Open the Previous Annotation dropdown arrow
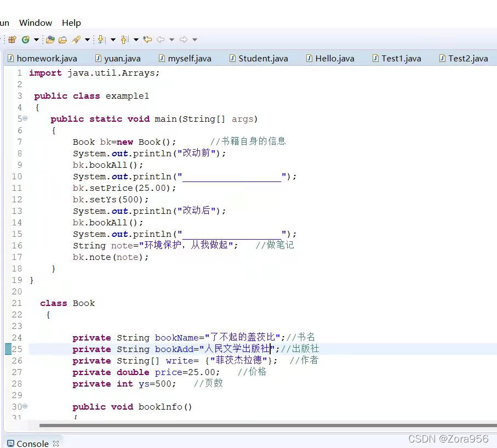Viewport: 497px width, 448px height. [x=136, y=39]
